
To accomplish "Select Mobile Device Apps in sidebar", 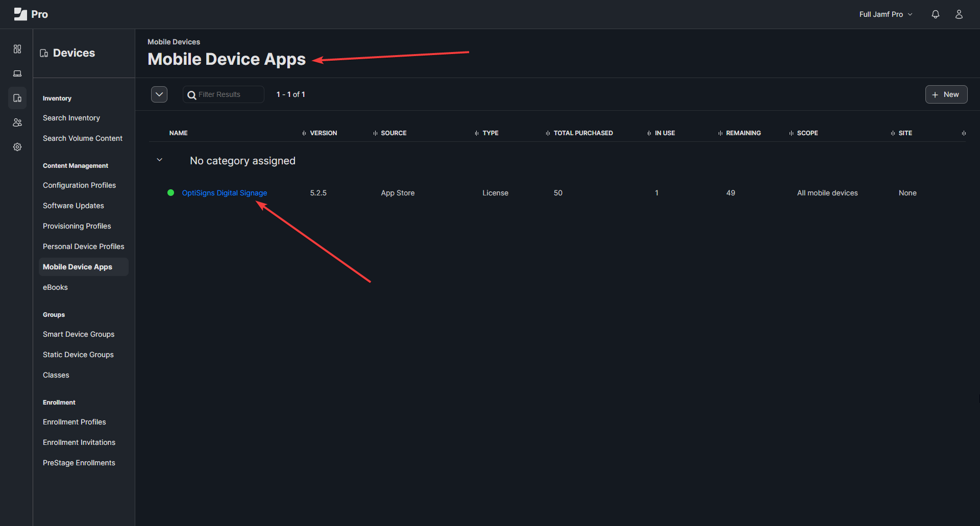I will 84,267.
